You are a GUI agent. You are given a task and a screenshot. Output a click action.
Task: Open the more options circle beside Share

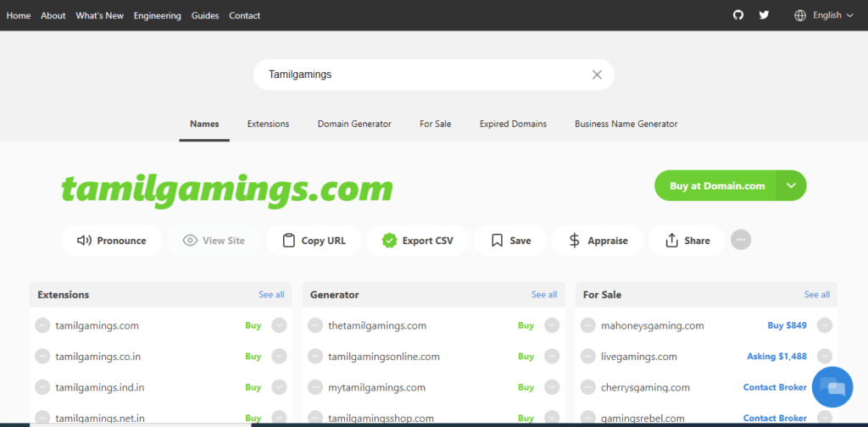(741, 240)
